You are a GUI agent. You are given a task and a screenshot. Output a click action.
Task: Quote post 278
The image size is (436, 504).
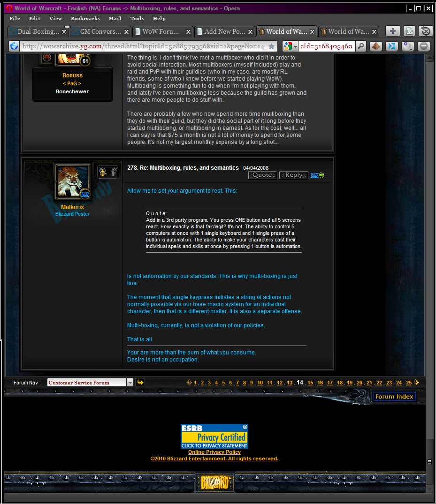(x=262, y=175)
